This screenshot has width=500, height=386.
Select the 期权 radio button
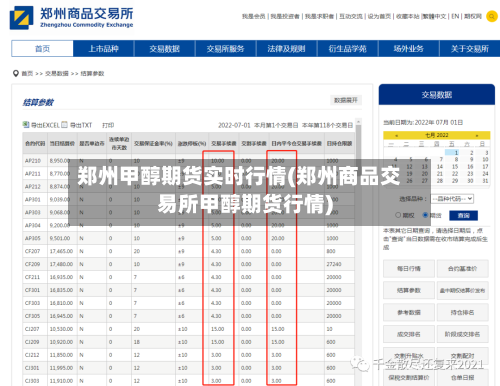pyautogui.click(x=398, y=215)
